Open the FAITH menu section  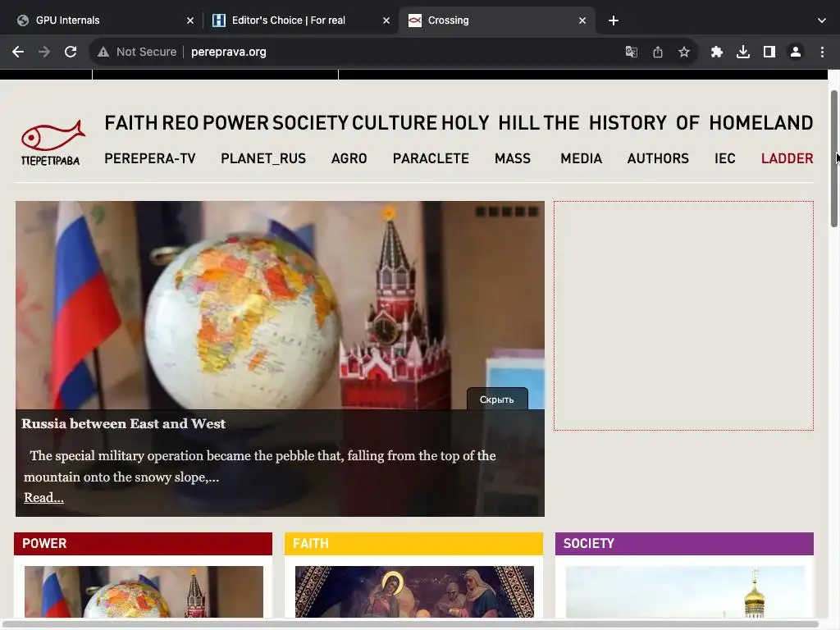(131, 123)
